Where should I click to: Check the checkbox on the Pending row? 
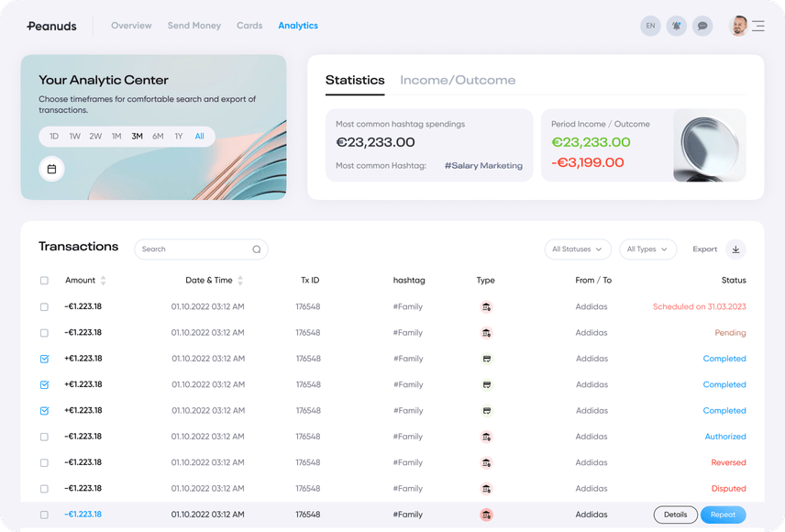pyautogui.click(x=44, y=333)
